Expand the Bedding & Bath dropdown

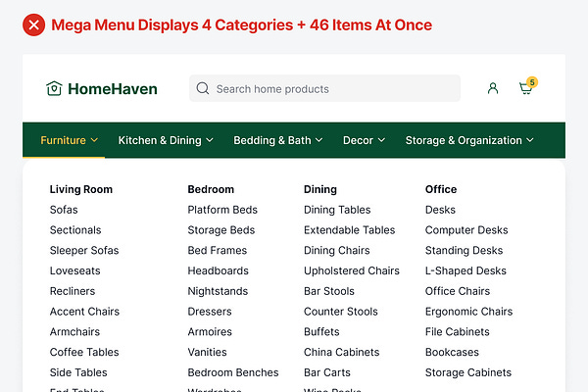278,140
